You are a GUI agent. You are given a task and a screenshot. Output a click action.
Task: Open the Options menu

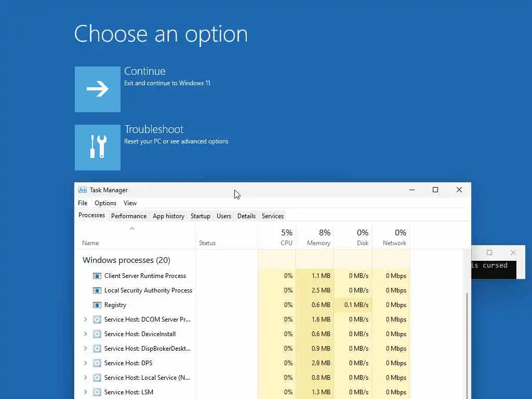tap(105, 203)
